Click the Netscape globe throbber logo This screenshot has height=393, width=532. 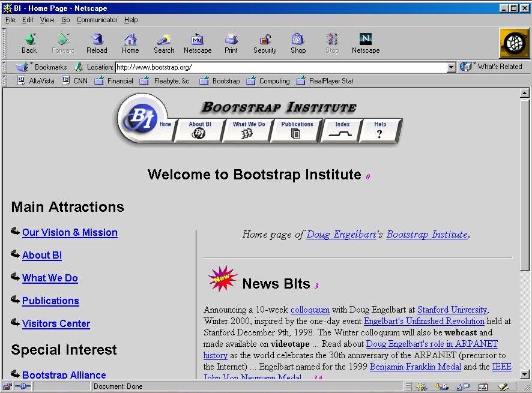click(515, 43)
